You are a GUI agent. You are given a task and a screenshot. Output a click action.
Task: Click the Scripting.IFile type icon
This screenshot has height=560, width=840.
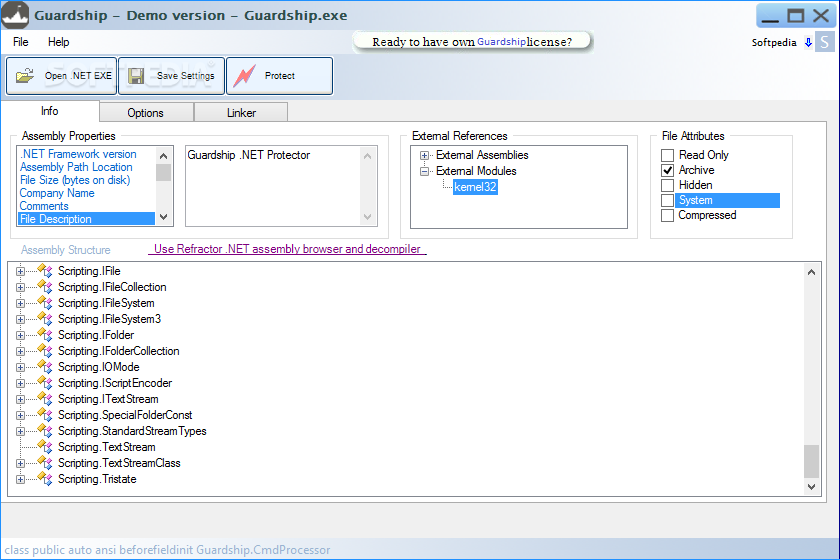point(46,271)
